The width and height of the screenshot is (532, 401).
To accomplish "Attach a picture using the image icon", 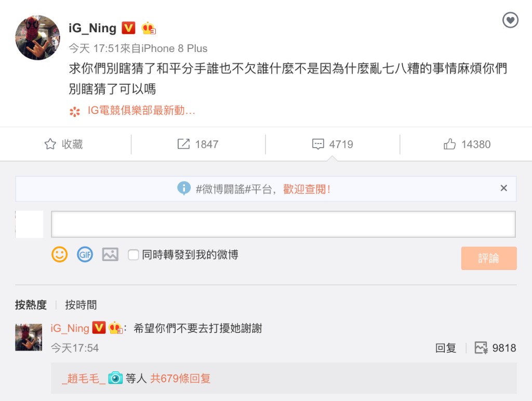I will (x=110, y=254).
